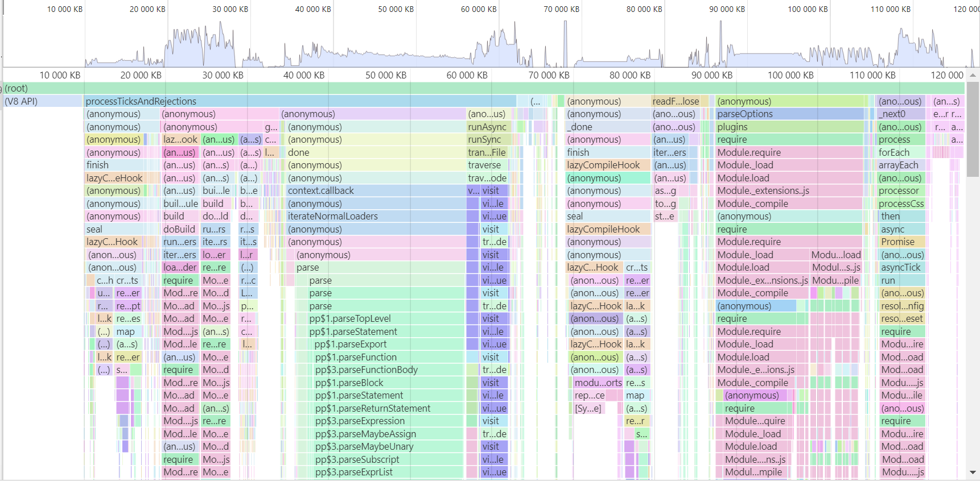Select the traverse frame

[x=488, y=165]
